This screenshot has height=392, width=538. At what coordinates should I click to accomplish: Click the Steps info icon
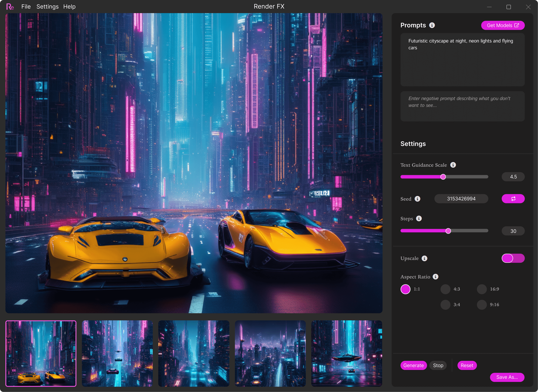point(419,219)
